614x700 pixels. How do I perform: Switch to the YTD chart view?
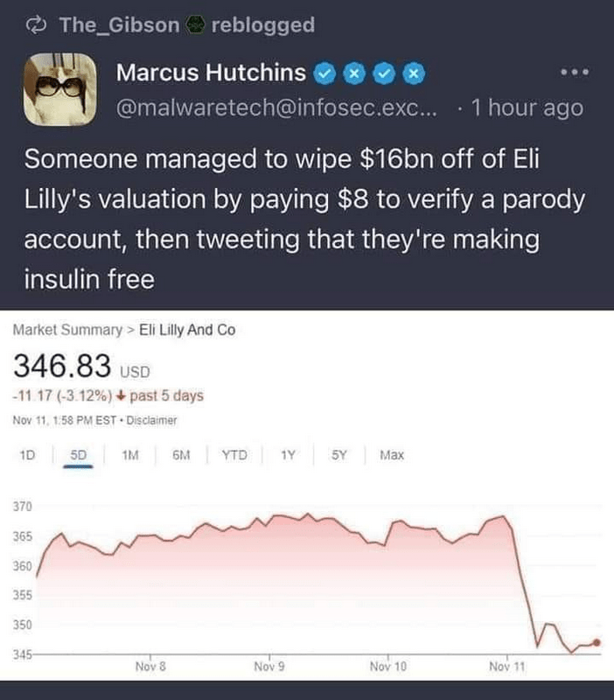234,456
